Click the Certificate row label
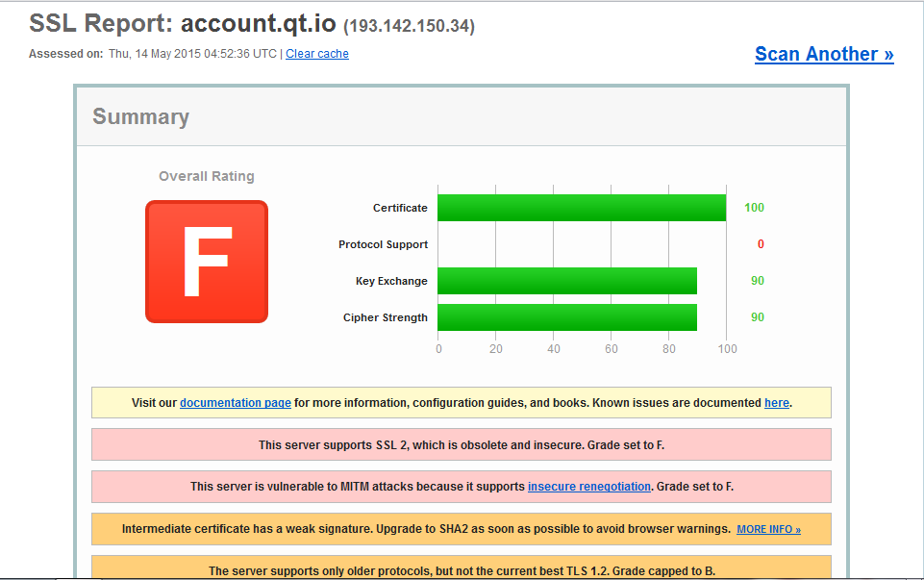The width and height of the screenshot is (924, 580). (400, 208)
